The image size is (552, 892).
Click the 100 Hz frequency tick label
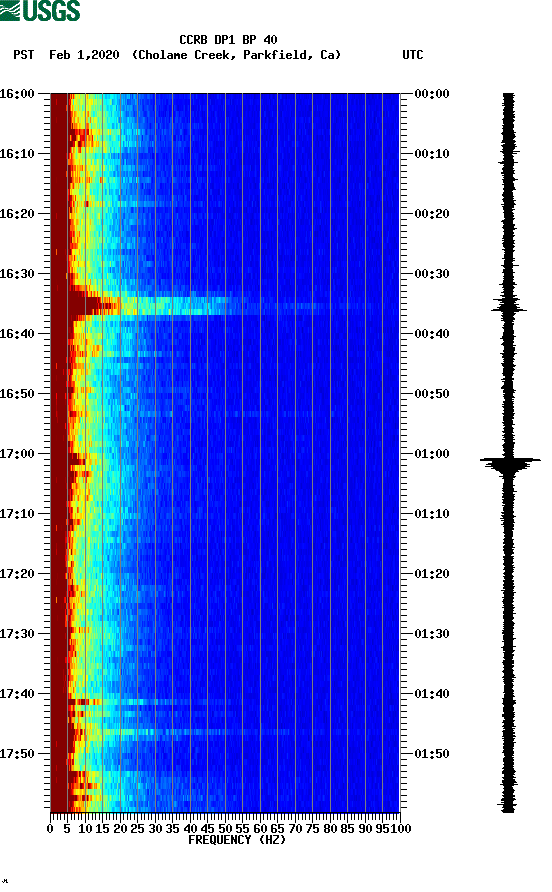tap(401, 829)
